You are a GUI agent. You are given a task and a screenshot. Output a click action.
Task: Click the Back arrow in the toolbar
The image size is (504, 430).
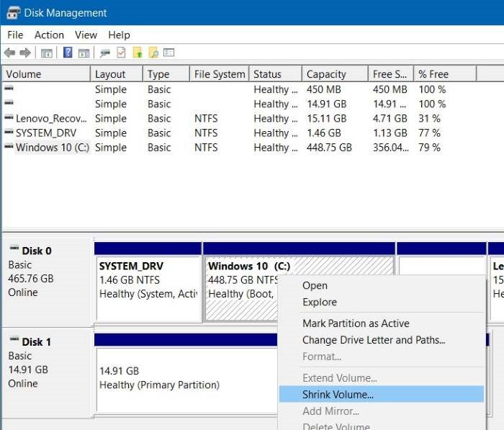9,53
